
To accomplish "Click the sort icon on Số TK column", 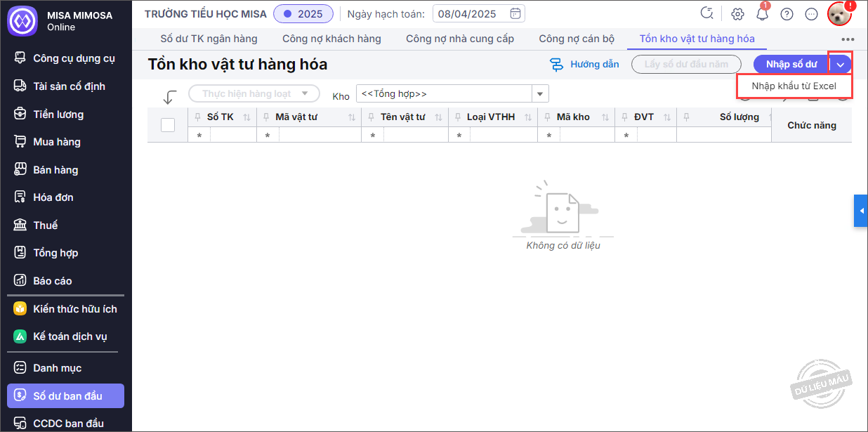I will 246,117.
